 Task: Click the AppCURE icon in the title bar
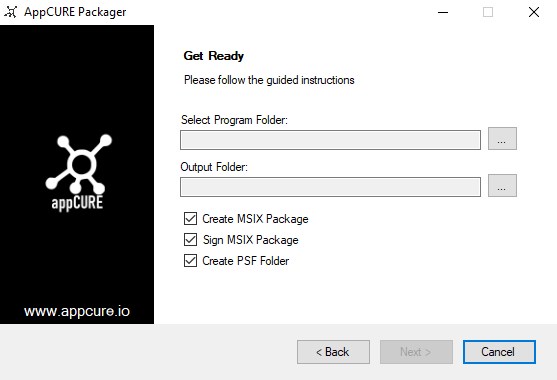pos(11,12)
